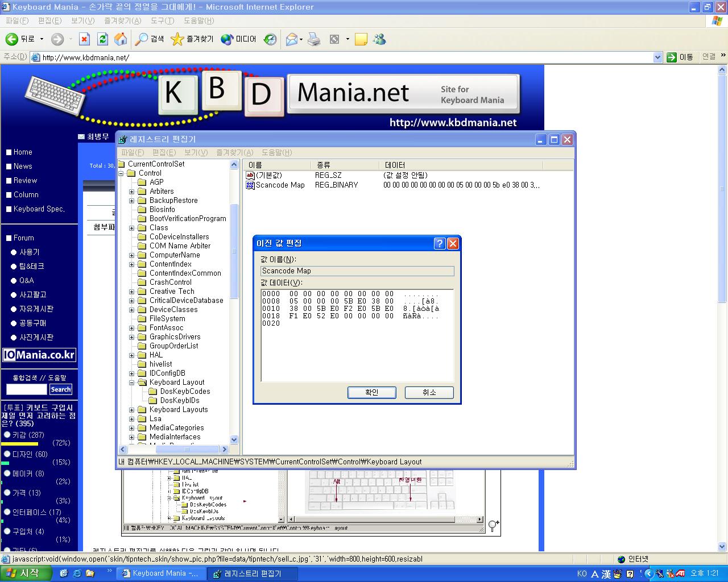Viewport: 728px width, 582px height.
Task: Click the History icon in IE toolbar
Action: tap(270, 39)
